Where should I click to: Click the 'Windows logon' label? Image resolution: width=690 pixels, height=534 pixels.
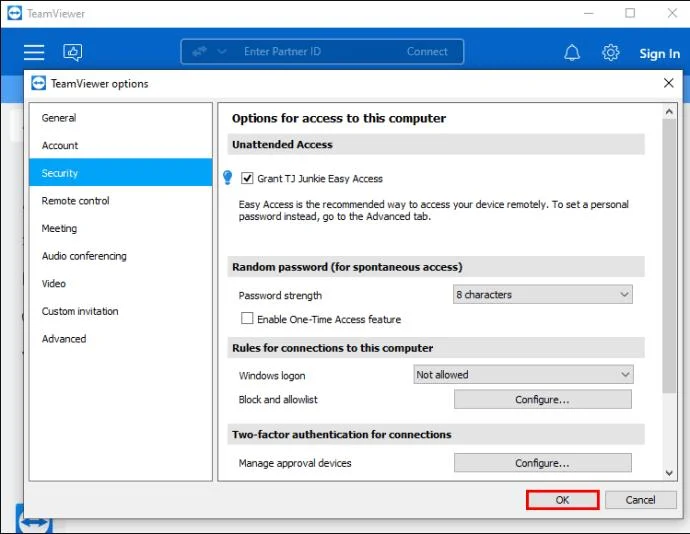(272, 376)
